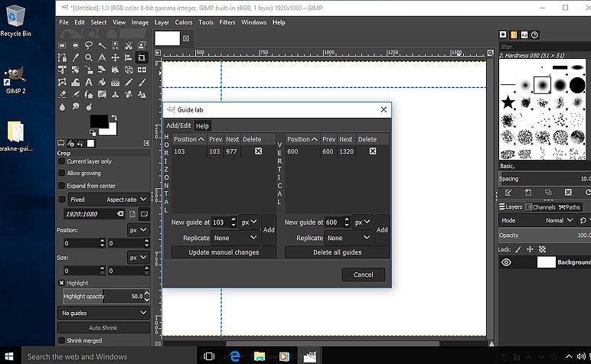Viewport: 591px width, 364px height.
Task: Switch to Help tab in Guide lab
Action: pos(202,126)
